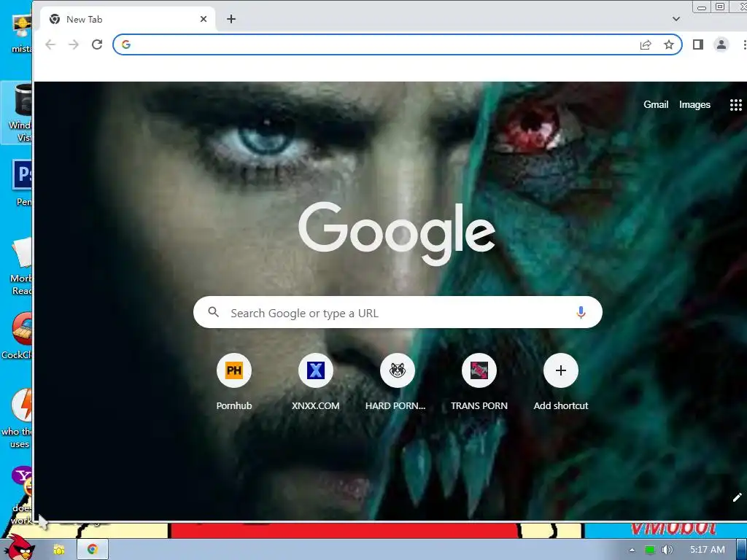Share this page using the address bar icon
Image resolution: width=747 pixels, height=560 pixels.
pyautogui.click(x=646, y=44)
